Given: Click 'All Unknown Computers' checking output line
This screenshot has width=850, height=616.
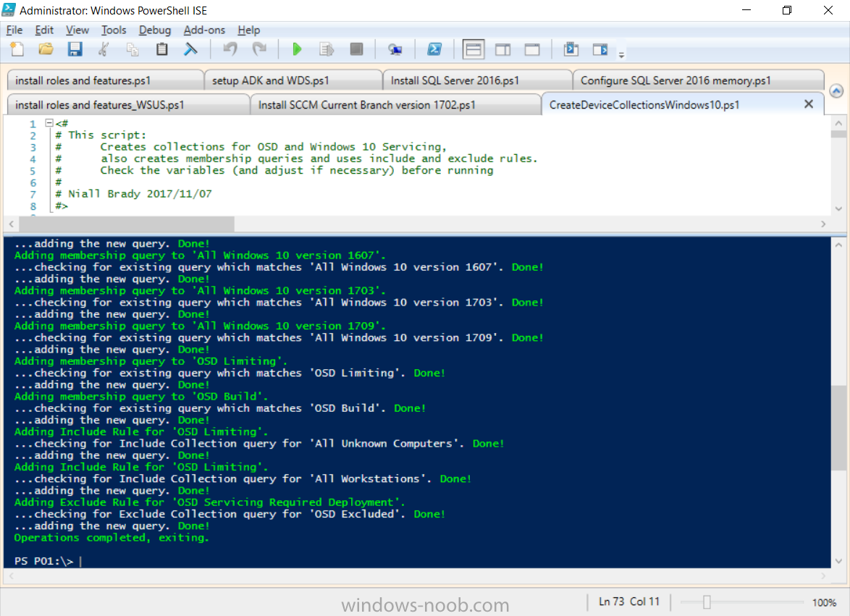Looking at the screenshot, I should point(259,444).
